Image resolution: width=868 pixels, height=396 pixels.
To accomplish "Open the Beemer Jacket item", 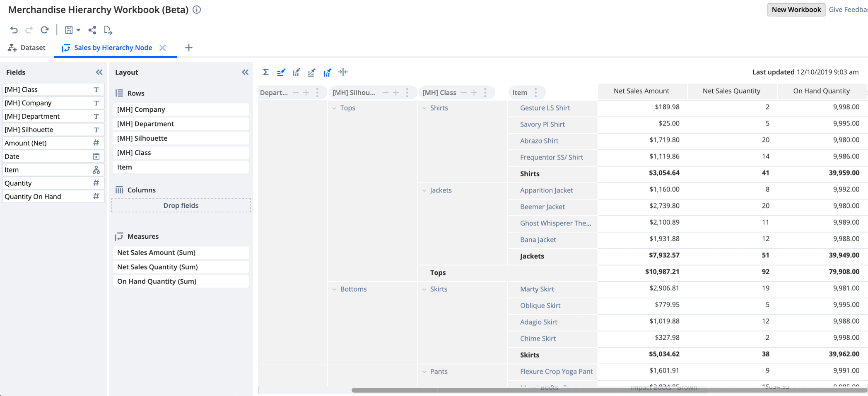I will (542, 206).
